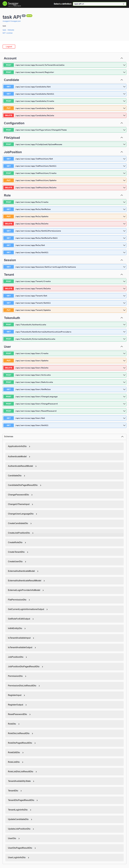This screenshot has height=868, width=129.
Task: Collapse the User section
Action: (122, 347)
